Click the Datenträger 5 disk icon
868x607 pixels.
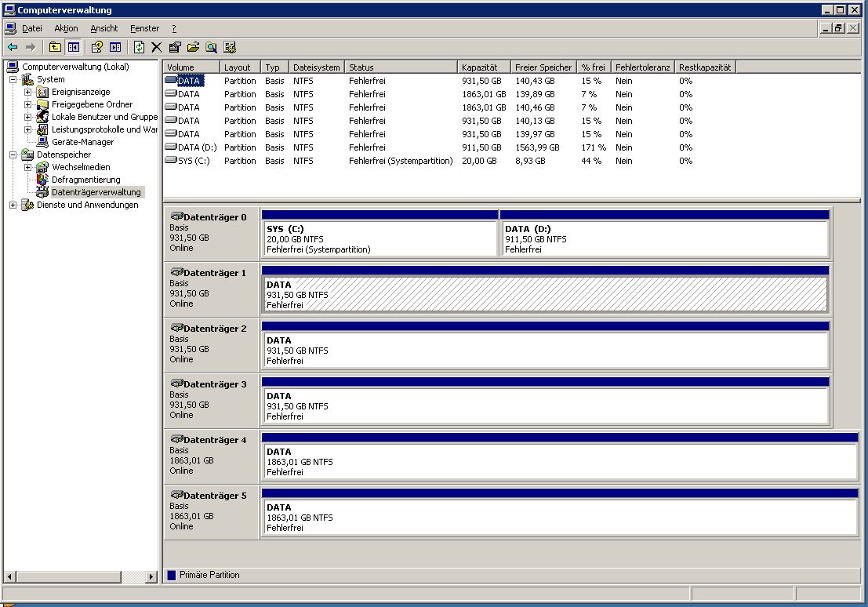pyautogui.click(x=176, y=495)
